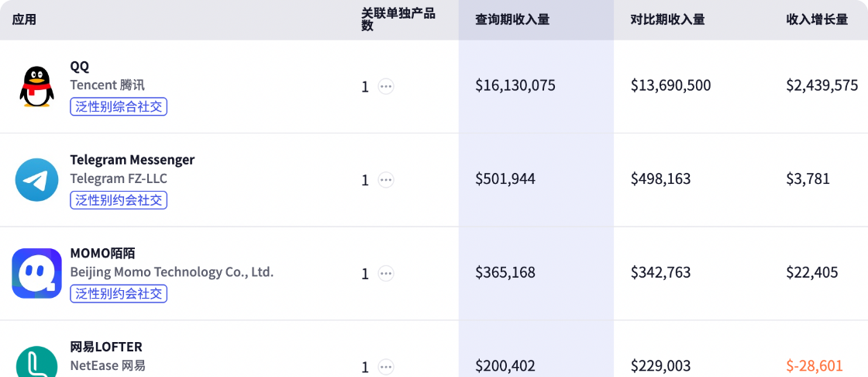Click 泛性别综合社交 tag under QQ
868x377 pixels.
click(x=119, y=107)
